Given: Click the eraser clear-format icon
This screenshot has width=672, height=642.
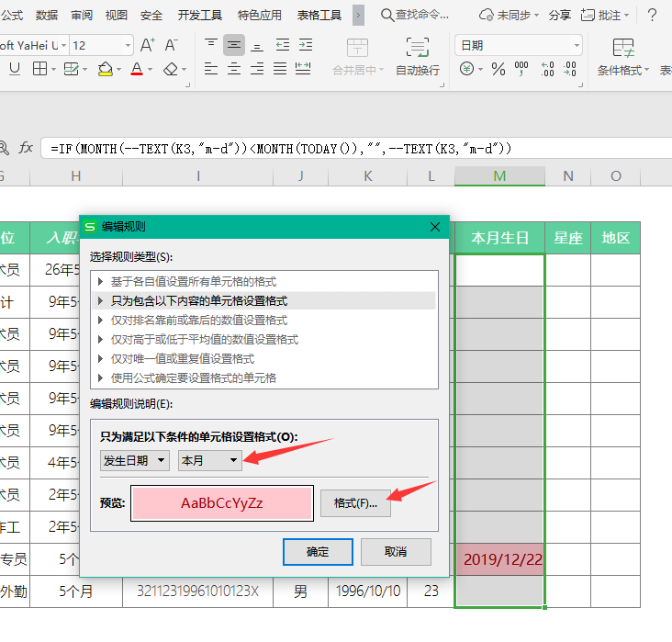Looking at the screenshot, I should coord(171,69).
